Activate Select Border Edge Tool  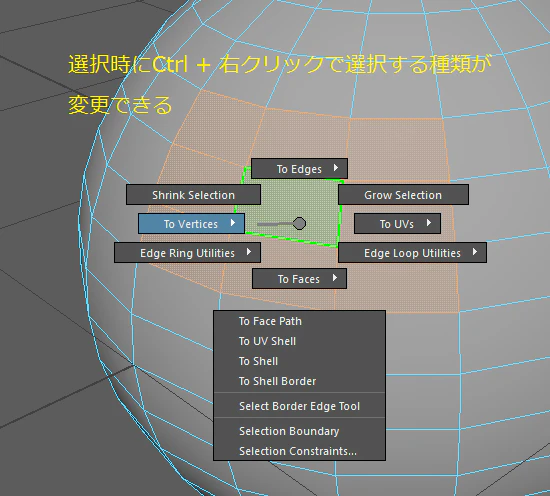pyautogui.click(x=299, y=406)
